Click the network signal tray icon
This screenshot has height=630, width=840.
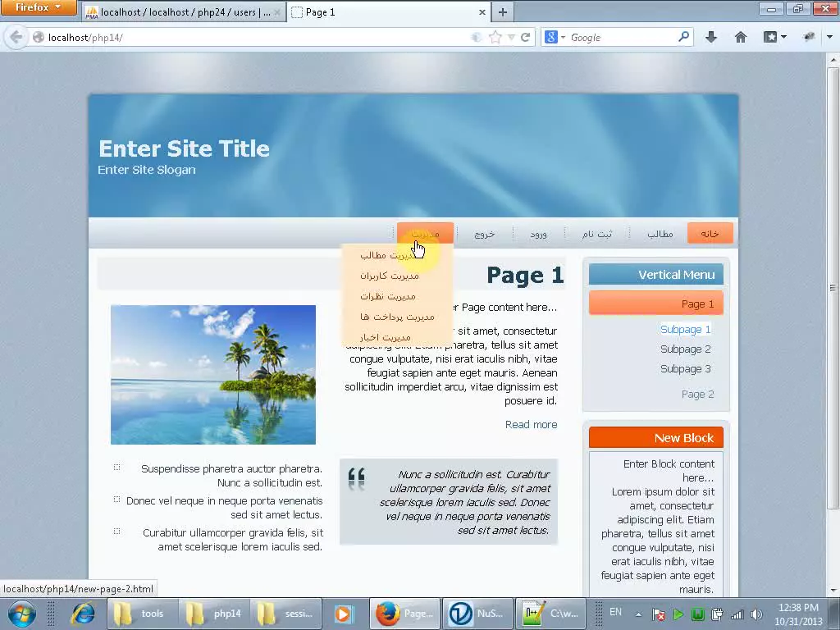pyautogui.click(x=737, y=614)
